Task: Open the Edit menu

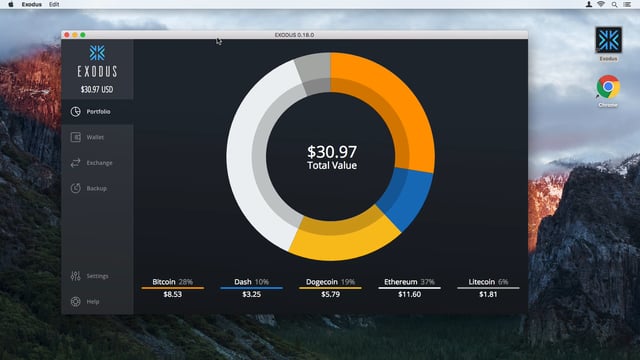Action: [54, 4]
